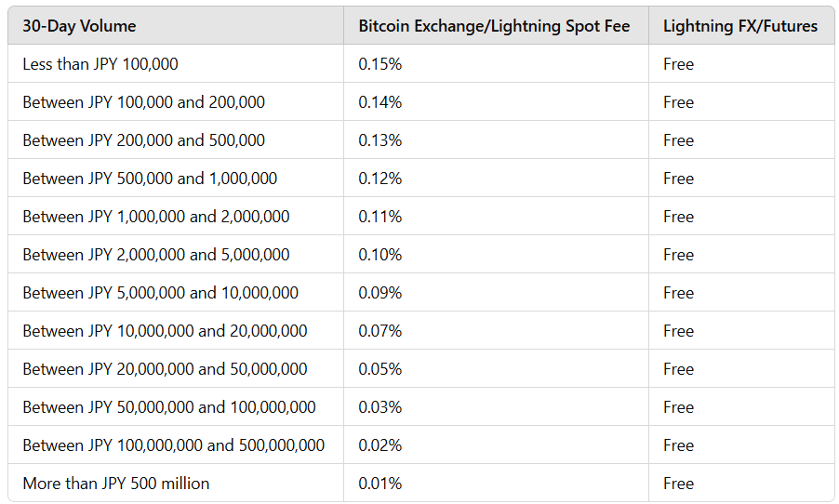Select "Between JPY 100,000 and 200,000" row label
Screen dimensions: 839x504
143,102
